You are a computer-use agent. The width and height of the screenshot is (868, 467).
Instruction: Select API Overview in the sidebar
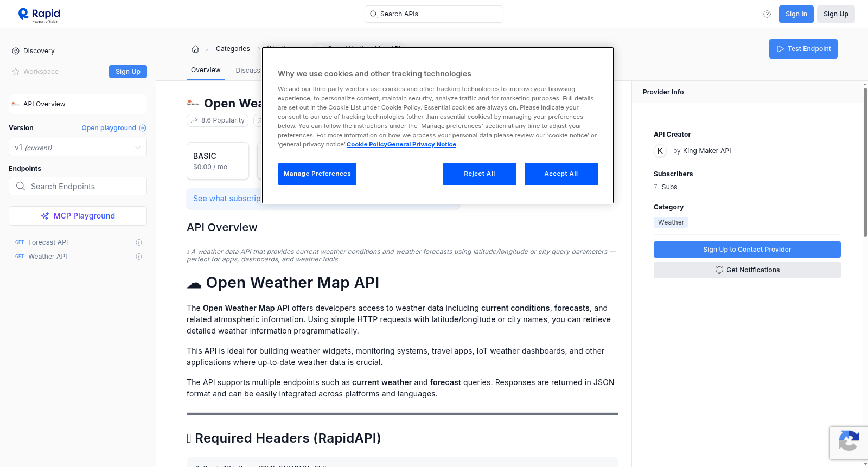(78, 104)
